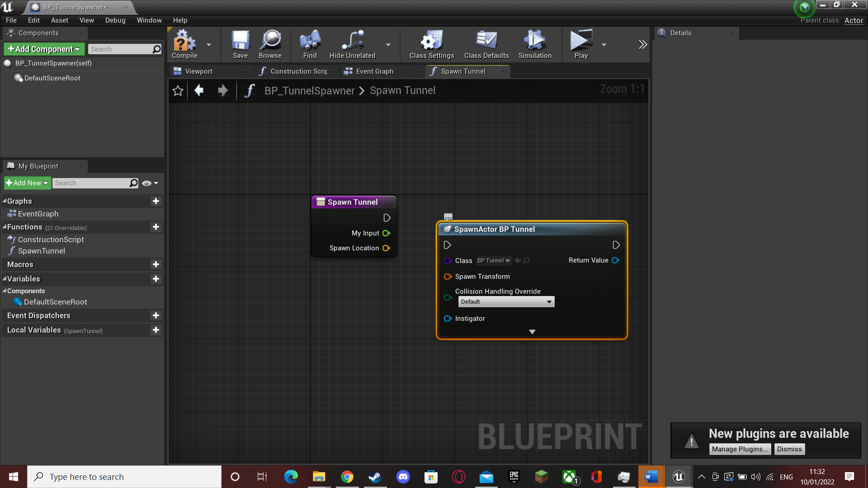
Task: Click the Browse toolbar icon
Action: tap(270, 44)
